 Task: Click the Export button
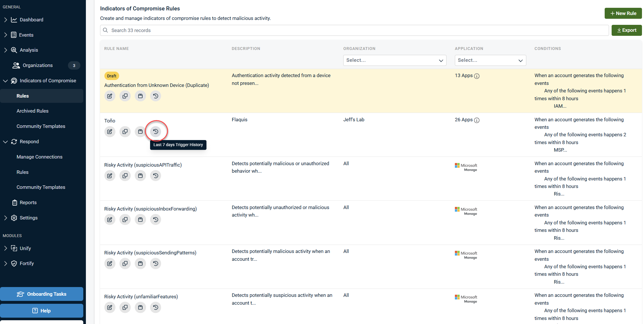[626, 30]
